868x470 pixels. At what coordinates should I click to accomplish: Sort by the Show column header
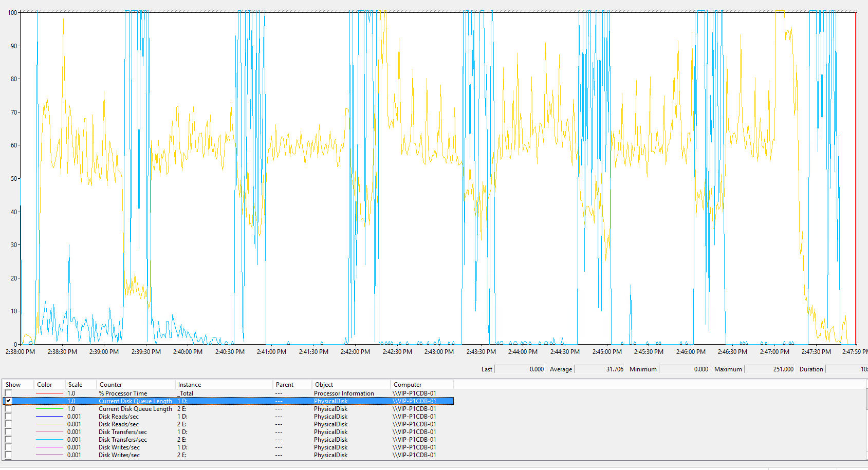tap(18, 385)
